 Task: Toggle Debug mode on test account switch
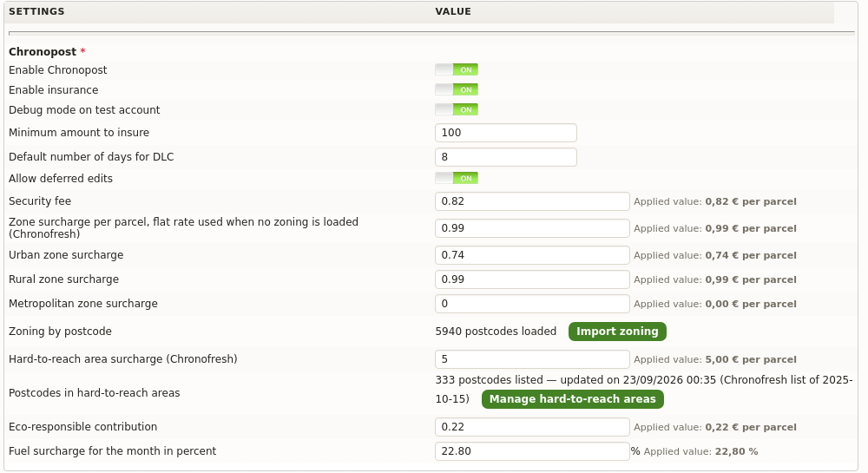tap(457, 109)
